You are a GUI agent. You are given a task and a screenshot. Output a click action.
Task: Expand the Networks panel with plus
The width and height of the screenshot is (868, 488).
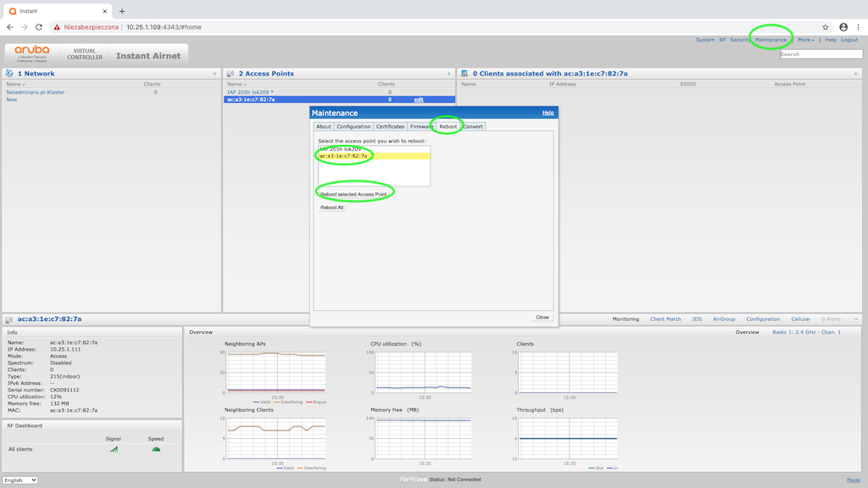[x=214, y=74]
